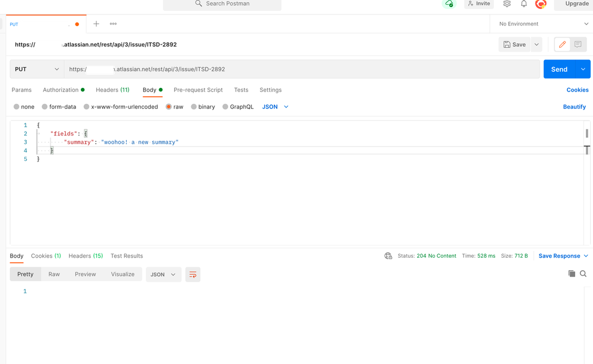Image resolution: width=593 pixels, height=364 pixels.
Task: Open the three-dots tab options menu
Action: (x=113, y=24)
